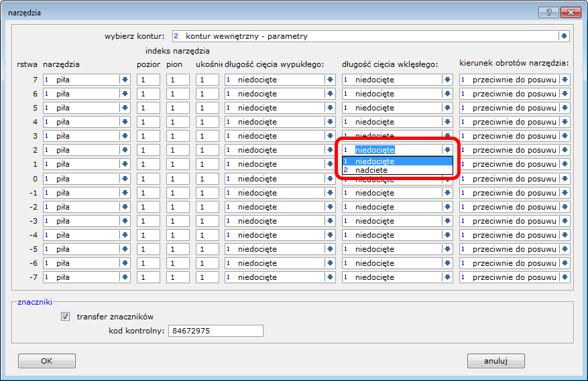Click the ukośnie index field for layer -6

[207, 263]
